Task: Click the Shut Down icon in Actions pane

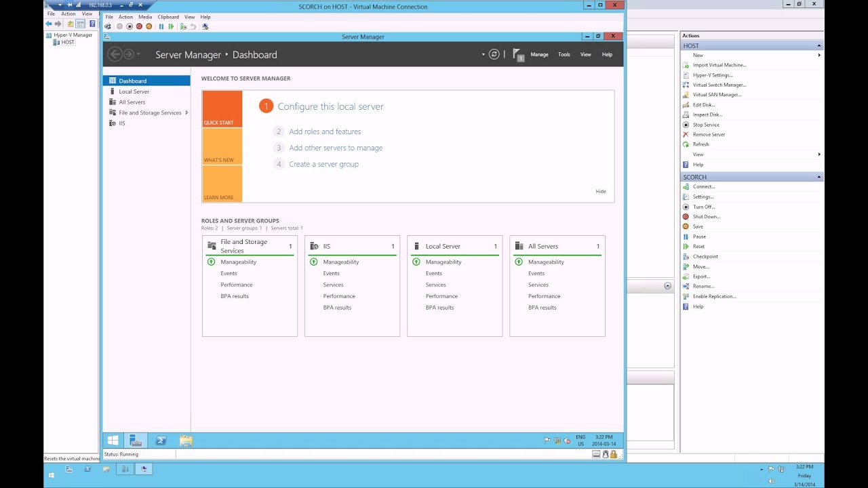Action: [686, 217]
